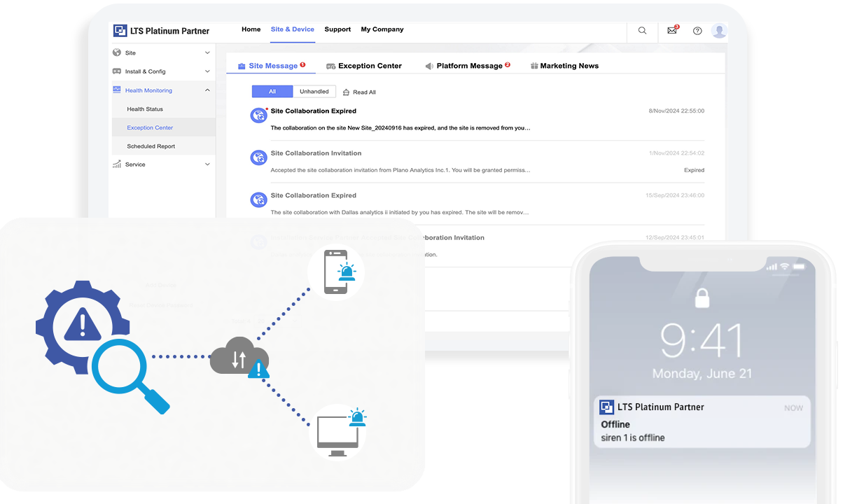Click the LTS Platinum Partner logo
This screenshot has width=857, height=504.
click(162, 31)
